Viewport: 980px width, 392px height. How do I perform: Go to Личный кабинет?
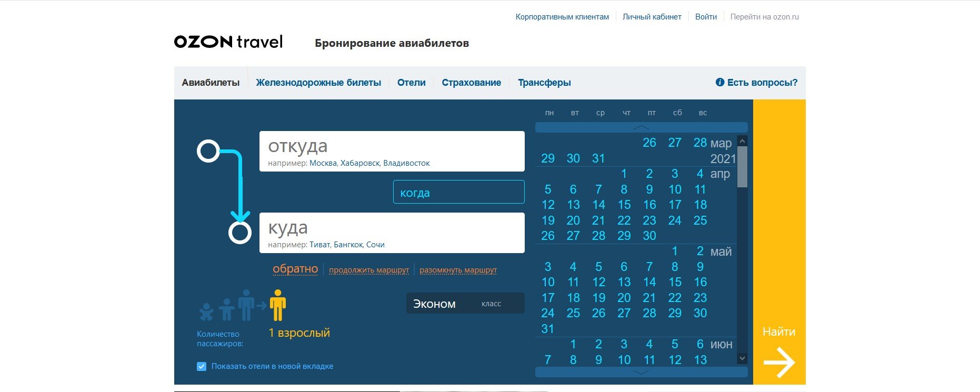point(652,17)
